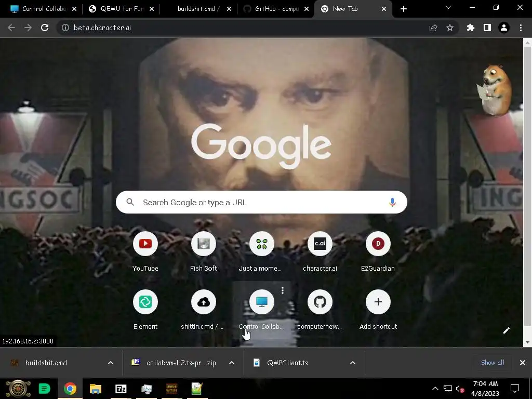
Task: Open the QMPClient.ts download
Action: pyautogui.click(x=287, y=363)
